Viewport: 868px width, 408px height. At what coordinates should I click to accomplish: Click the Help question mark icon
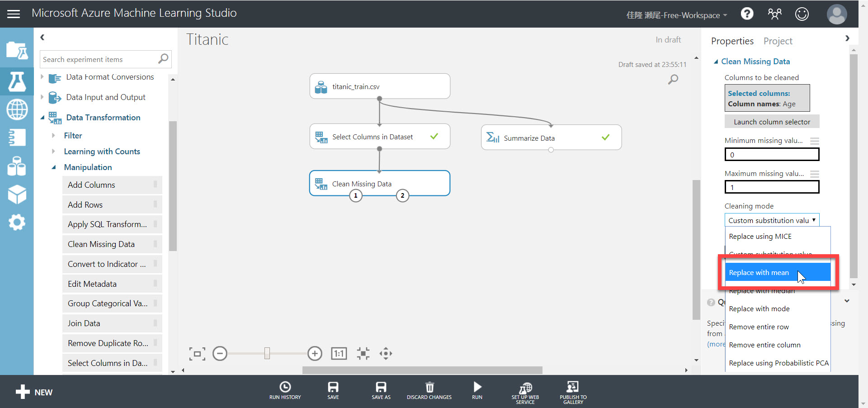pyautogui.click(x=747, y=14)
